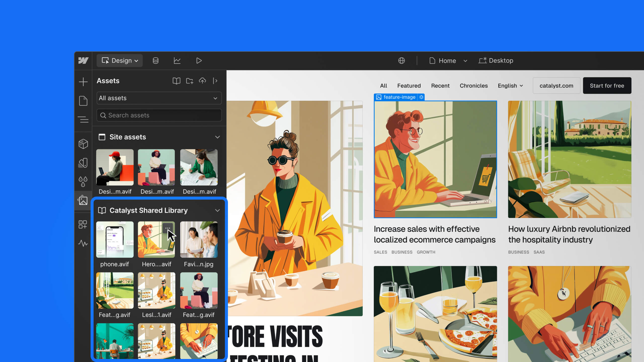Viewport: 644px width, 362px height.
Task: Click the Start for free button
Action: click(x=607, y=86)
